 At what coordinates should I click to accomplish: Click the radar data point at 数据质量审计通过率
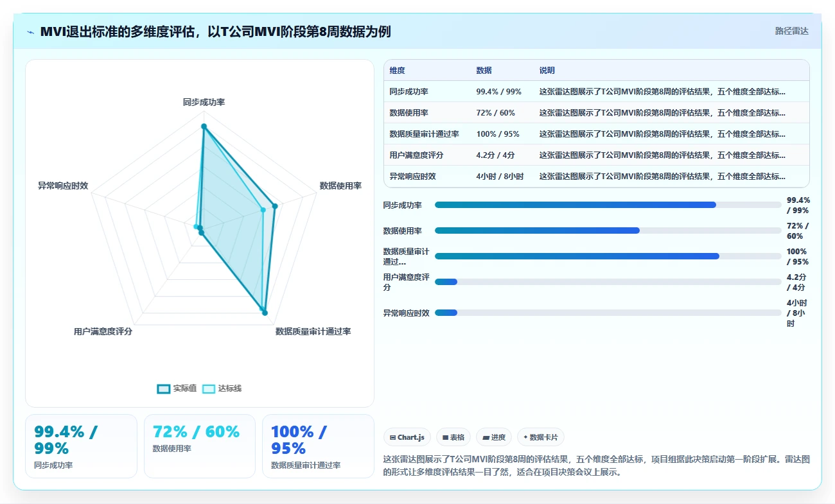click(265, 313)
